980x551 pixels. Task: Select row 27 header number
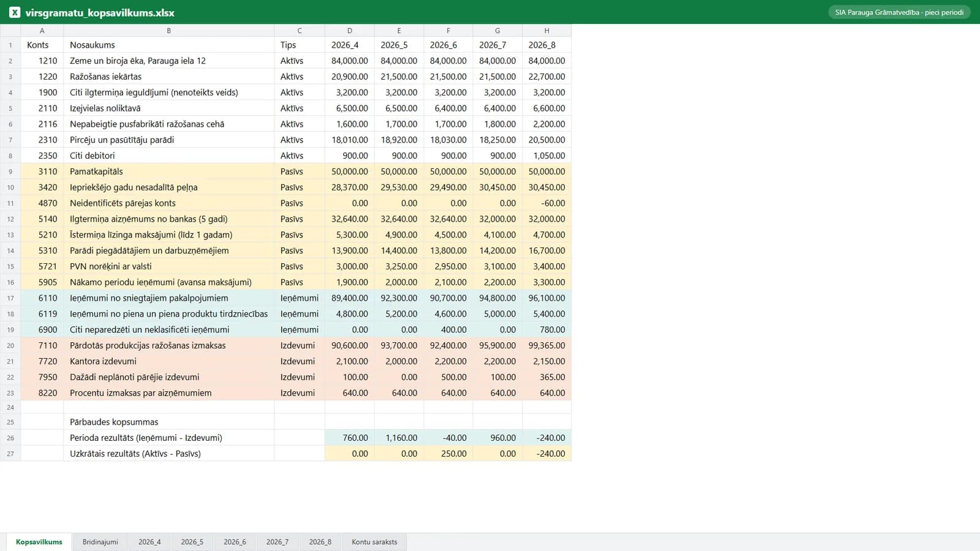click(x=10, y=454)
